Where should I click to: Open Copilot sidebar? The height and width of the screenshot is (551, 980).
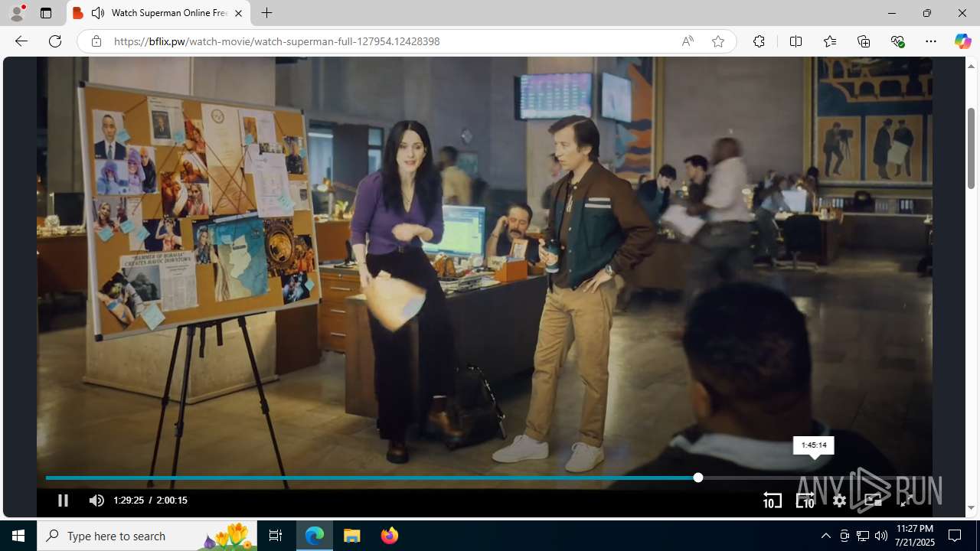pyautogui.click(x=962, y=41)
